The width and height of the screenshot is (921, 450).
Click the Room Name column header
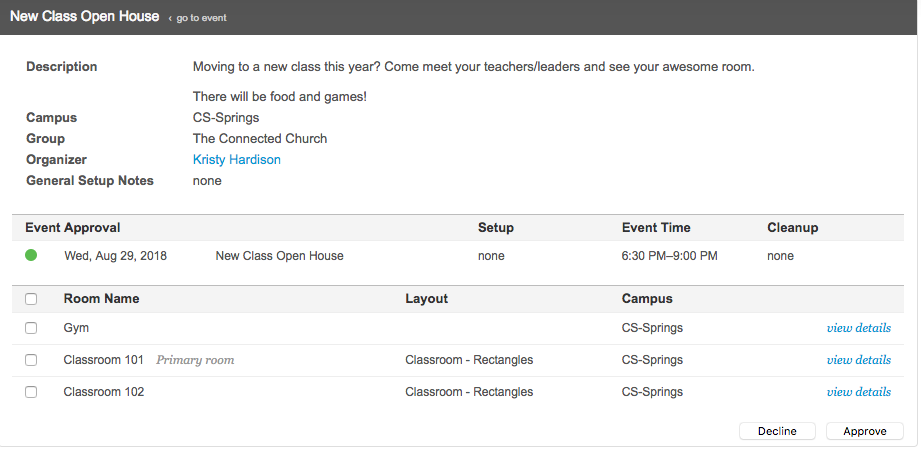click(101, 299)
